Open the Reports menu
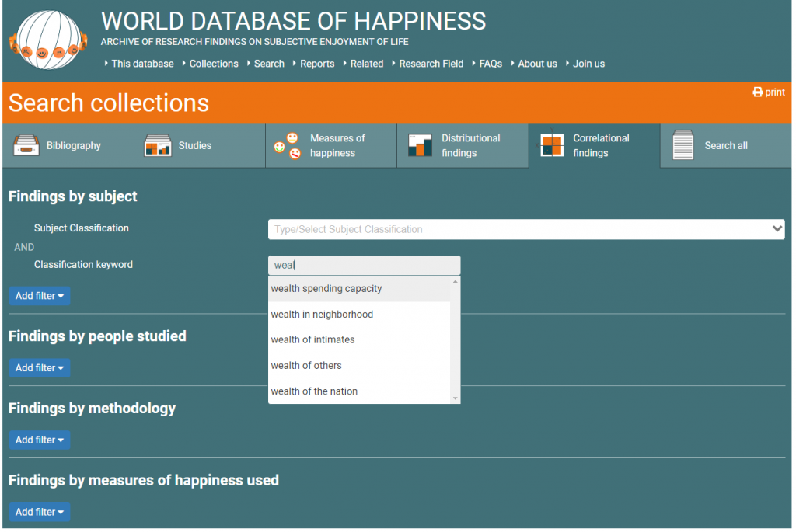The height and width of the screenshot is (532, 796). 317,64
